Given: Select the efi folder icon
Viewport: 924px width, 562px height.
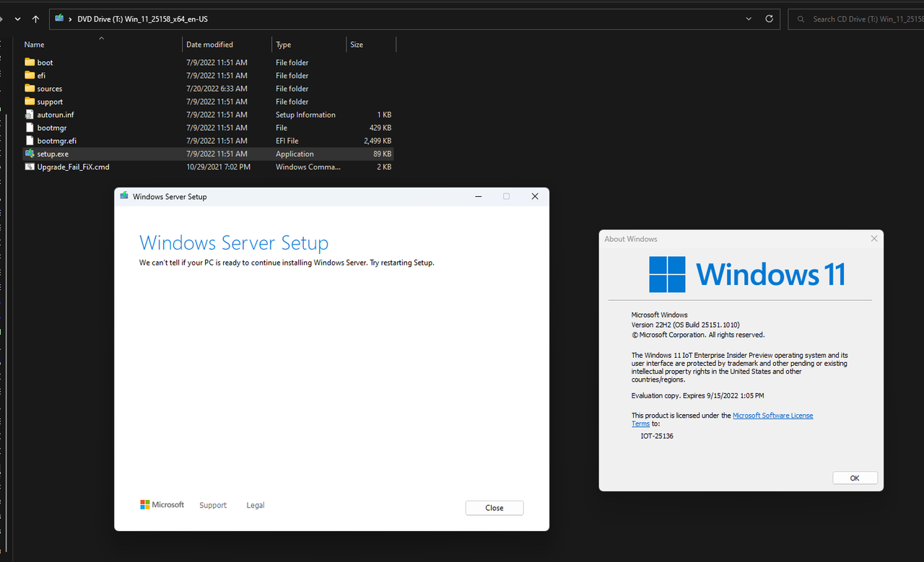Looking at the screenshot, I should [x=30, y=75].
